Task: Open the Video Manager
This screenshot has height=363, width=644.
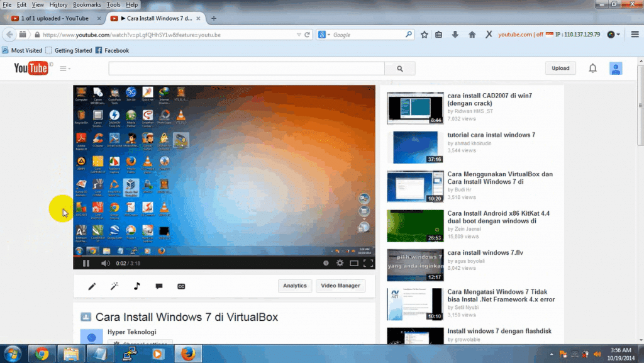Action: pos(340,286)
